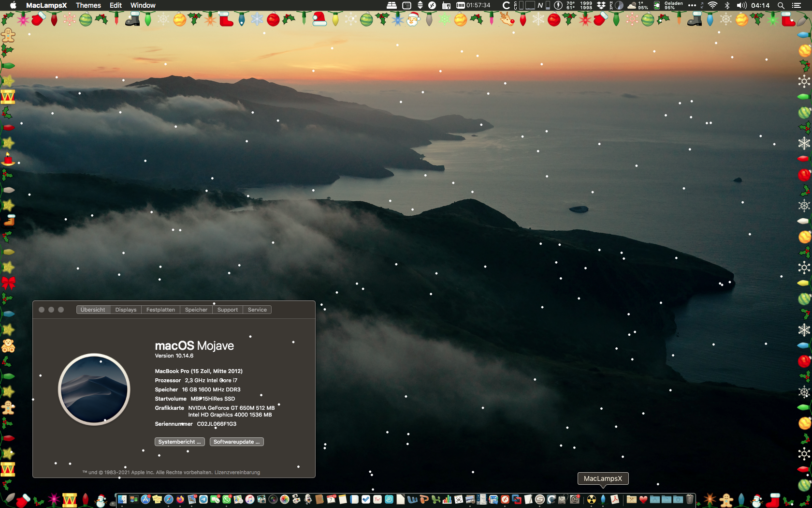
Task: Open Finder from the Dock
Action: tap(122, 499)
